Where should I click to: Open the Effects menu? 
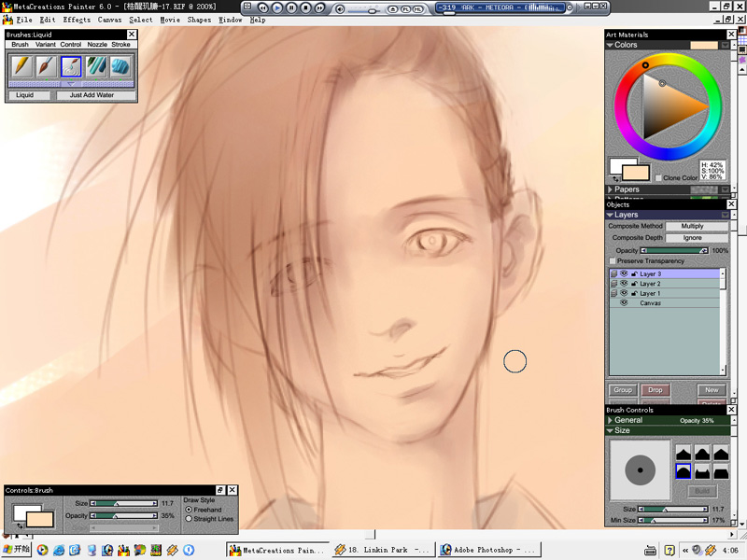(x=77, y=20)
